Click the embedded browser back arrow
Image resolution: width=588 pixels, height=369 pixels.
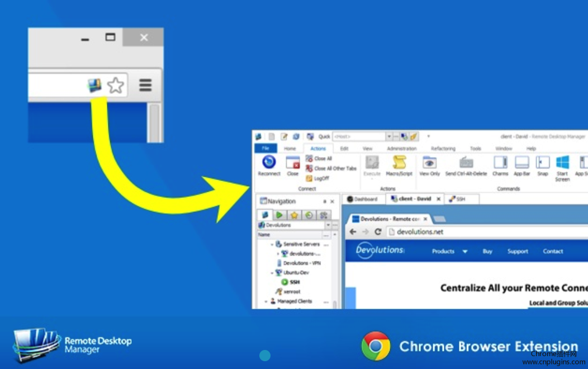[353, 232]
